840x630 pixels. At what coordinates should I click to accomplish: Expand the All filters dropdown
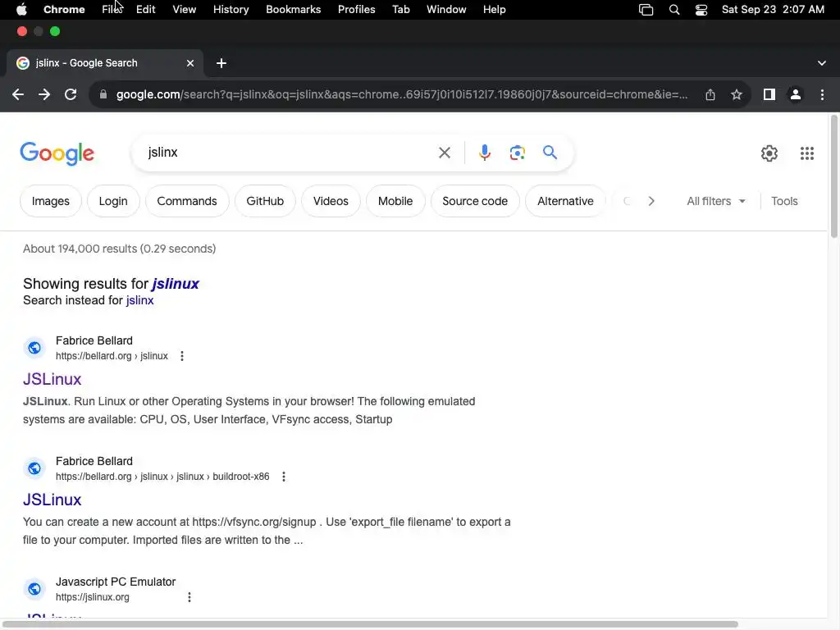[715, 202]
